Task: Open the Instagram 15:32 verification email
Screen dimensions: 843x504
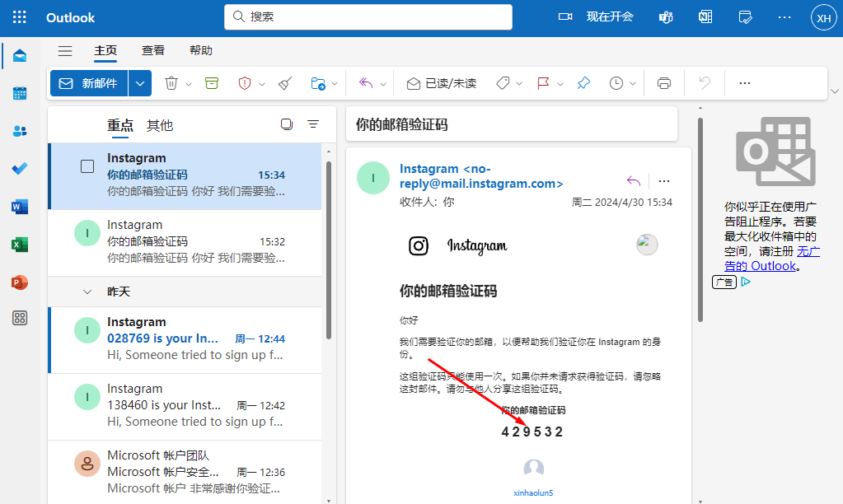Action: tap(185, 242)
